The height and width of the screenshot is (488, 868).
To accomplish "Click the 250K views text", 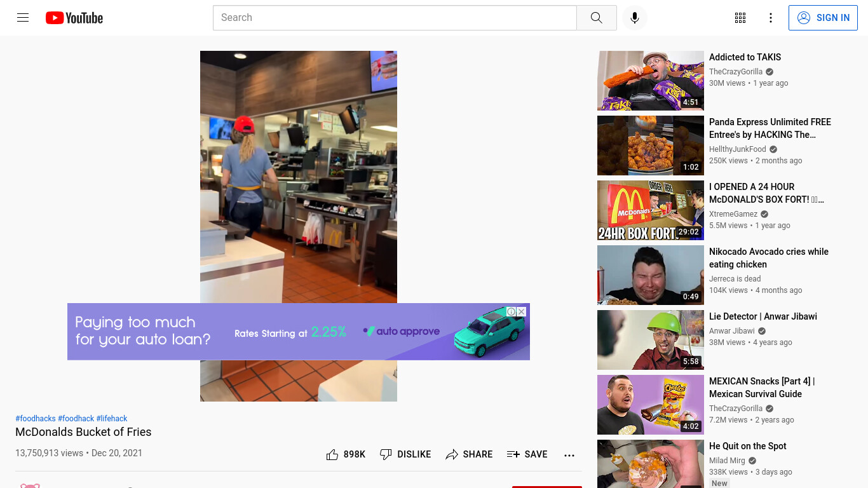I will [x=728, y=161].
